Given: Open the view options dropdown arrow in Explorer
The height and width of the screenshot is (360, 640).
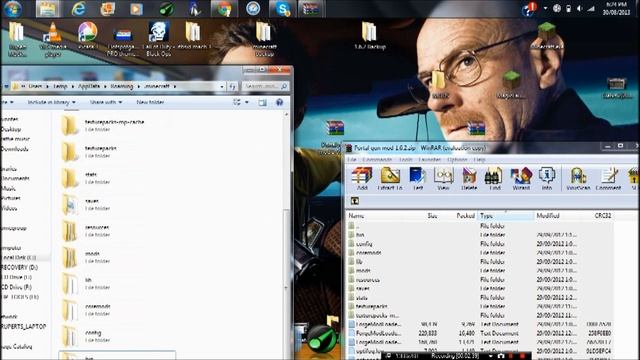Looking at the screenshot, I should (x=247, y=102).
